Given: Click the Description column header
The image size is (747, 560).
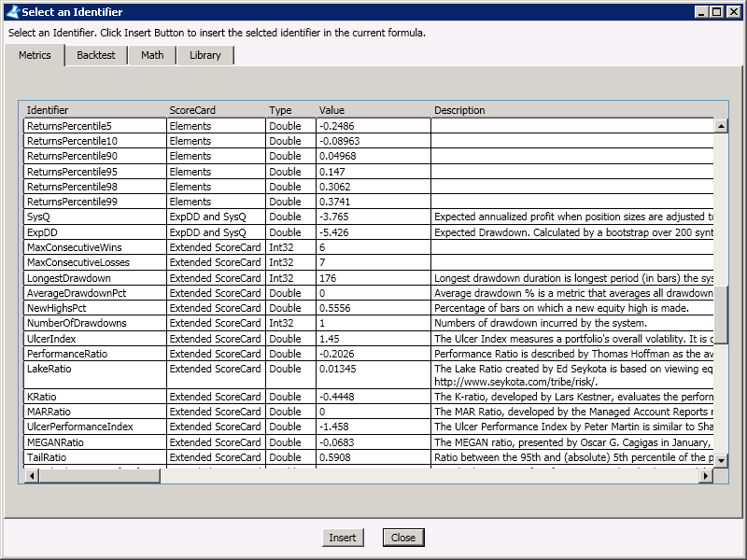Looking at the screenshot, I should pos(459,110).
